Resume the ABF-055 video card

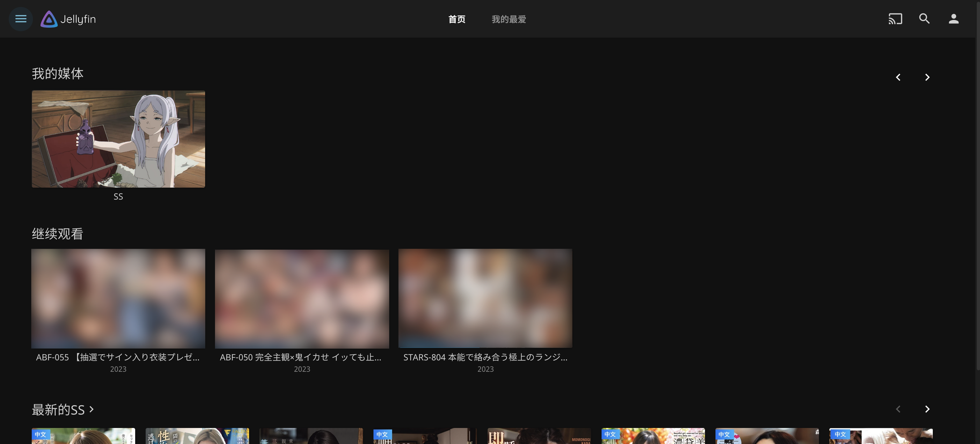point(118,298)
